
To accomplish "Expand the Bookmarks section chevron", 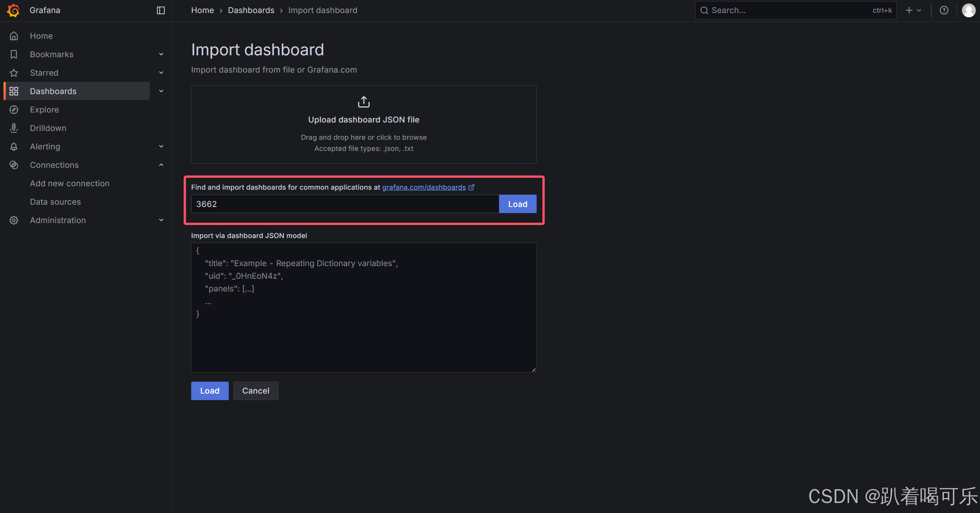I will coord(161,54).
